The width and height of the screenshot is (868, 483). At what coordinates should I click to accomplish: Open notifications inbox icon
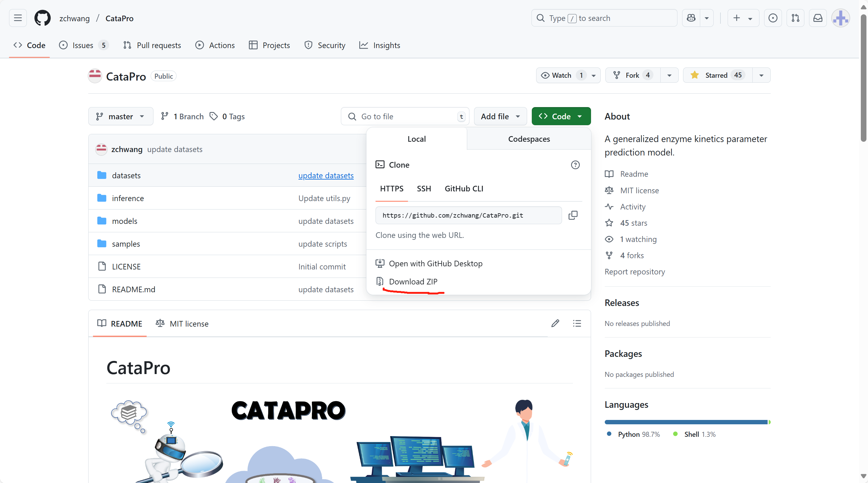[x=818, y=18]
